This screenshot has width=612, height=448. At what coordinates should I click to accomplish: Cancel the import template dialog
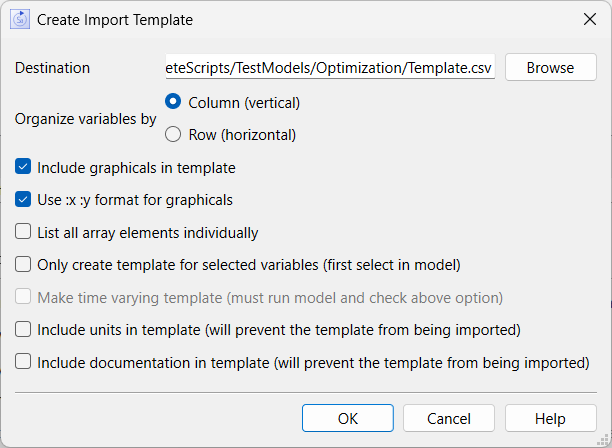tap(449, 418)
